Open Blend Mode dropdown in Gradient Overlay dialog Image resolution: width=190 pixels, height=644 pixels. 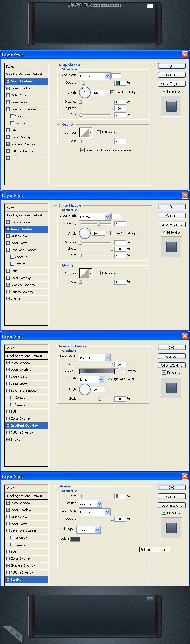tap(107, 357)
